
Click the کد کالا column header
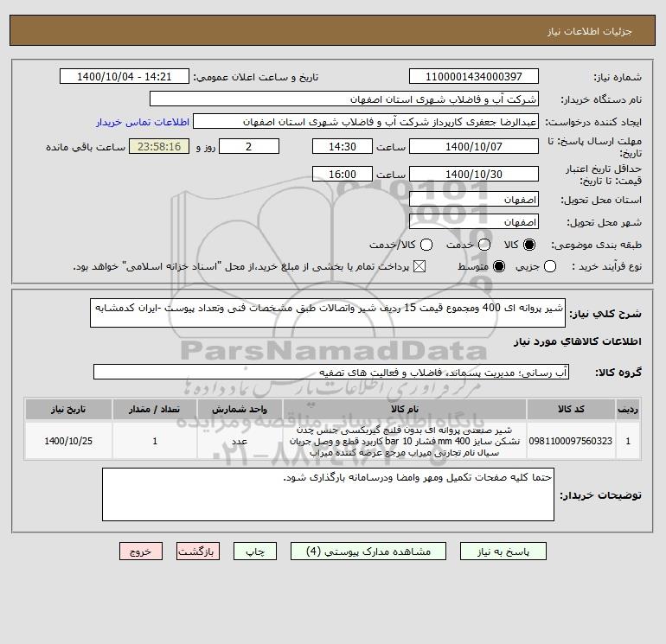571,409
